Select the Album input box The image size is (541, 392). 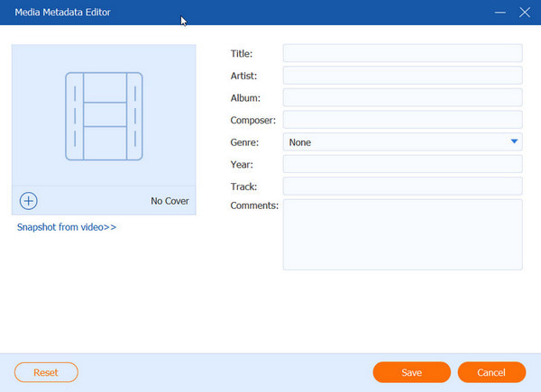(402, 97)
